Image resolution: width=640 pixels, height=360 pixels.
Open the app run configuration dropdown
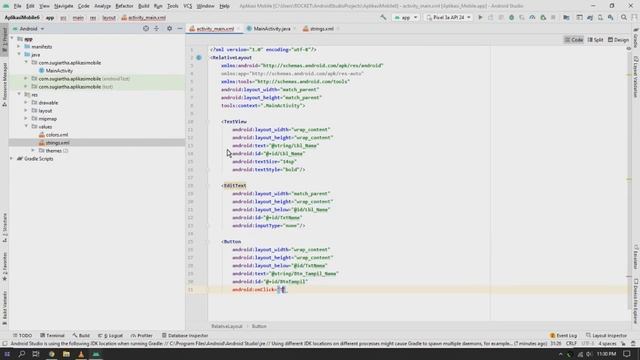405,18
